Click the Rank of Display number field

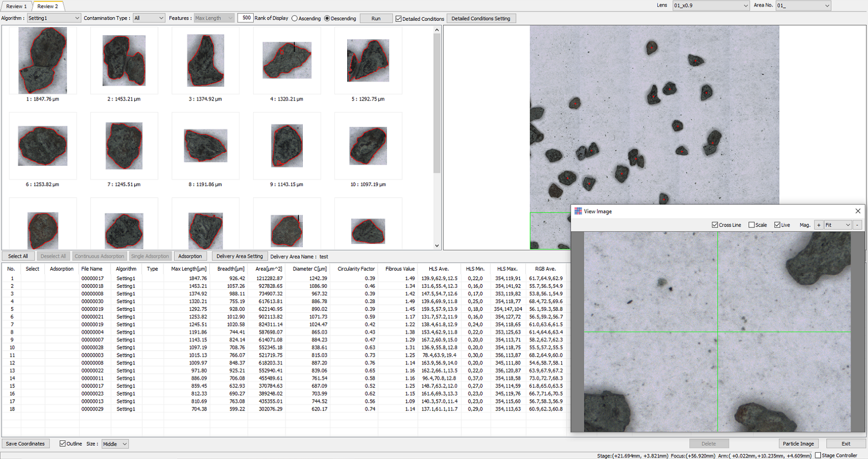tap(245, 18)
